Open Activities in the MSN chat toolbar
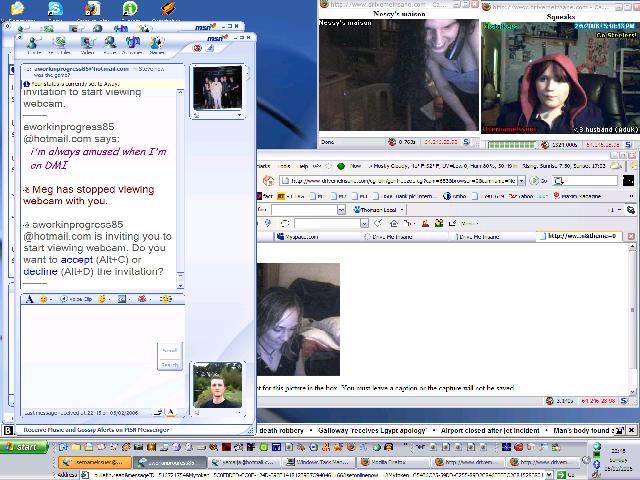 (132, 44)
